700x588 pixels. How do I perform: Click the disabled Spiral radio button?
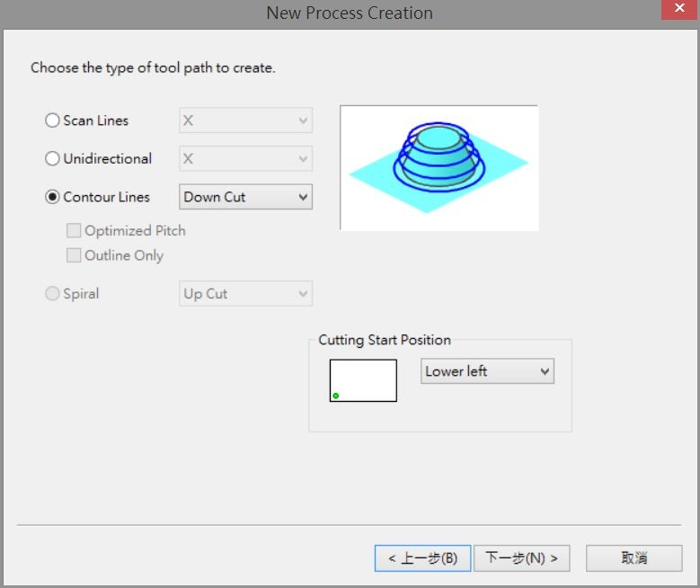(x=52, y=294)
